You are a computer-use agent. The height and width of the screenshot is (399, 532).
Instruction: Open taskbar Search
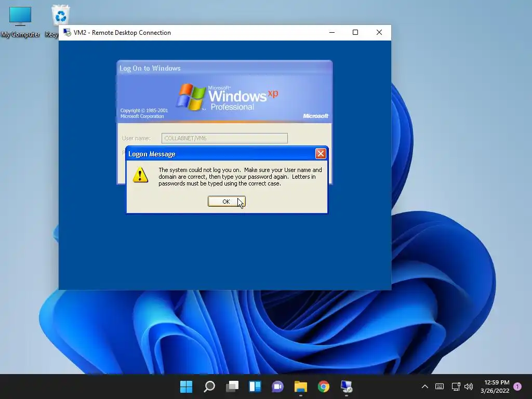[x=209, y=387]
